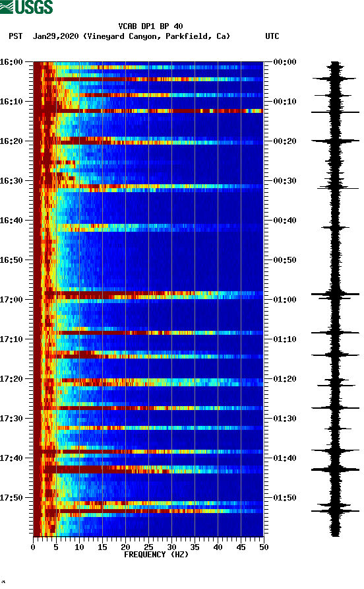This screenshot has height=589, width=364.
Task: Click the '01:50' UTC time label
Action: tap(285, 498)
